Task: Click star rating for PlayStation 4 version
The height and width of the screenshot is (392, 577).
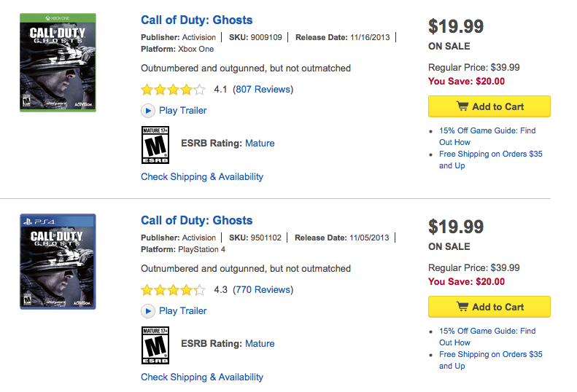Action: pos(173,291)
